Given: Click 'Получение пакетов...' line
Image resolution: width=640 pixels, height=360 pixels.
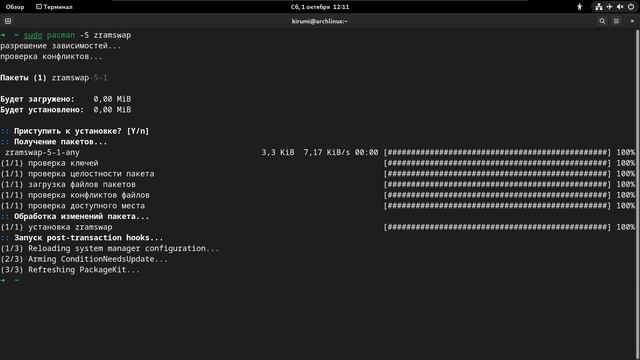Looking at the screenshot, I should click(60, 142).
